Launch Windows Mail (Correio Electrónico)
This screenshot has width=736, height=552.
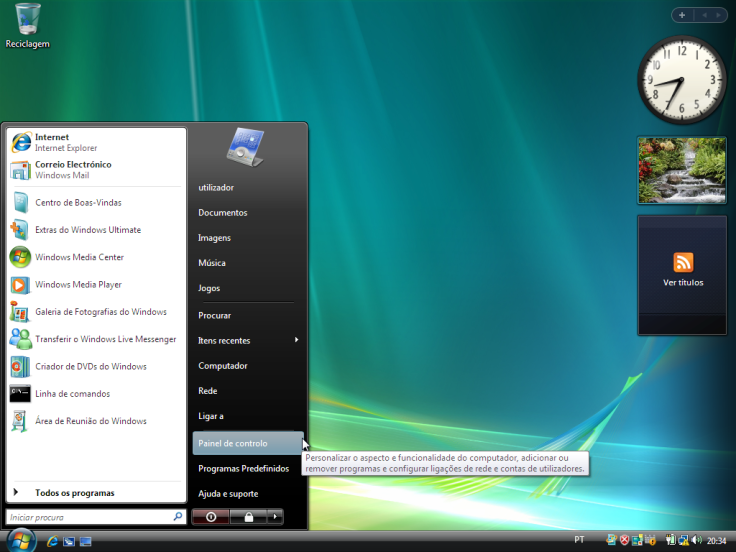[x=72, y=169]
